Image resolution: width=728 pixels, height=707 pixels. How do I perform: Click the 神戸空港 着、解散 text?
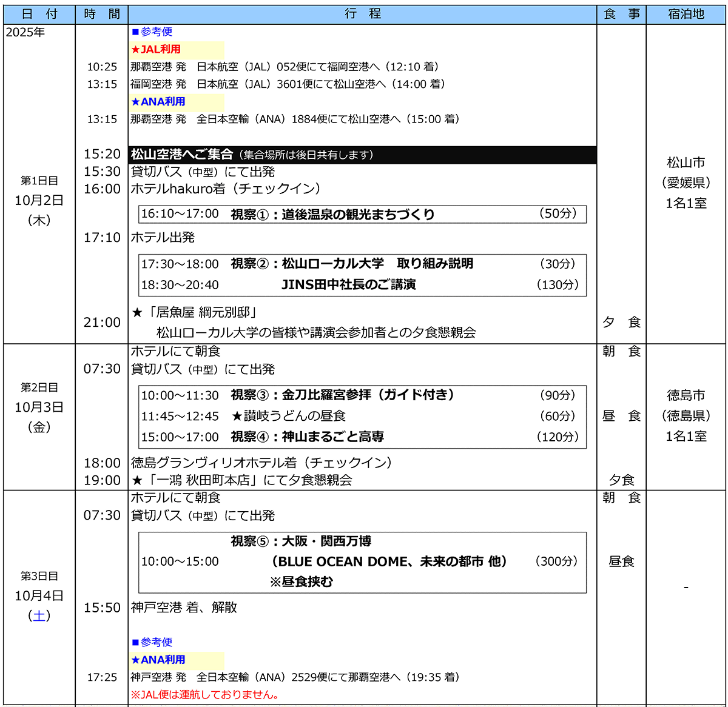[184, 608]
